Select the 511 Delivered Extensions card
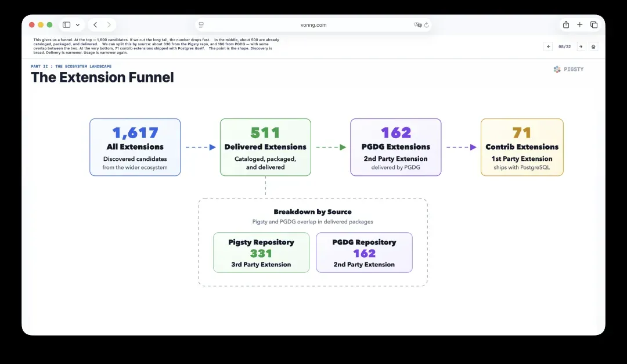 265,147
